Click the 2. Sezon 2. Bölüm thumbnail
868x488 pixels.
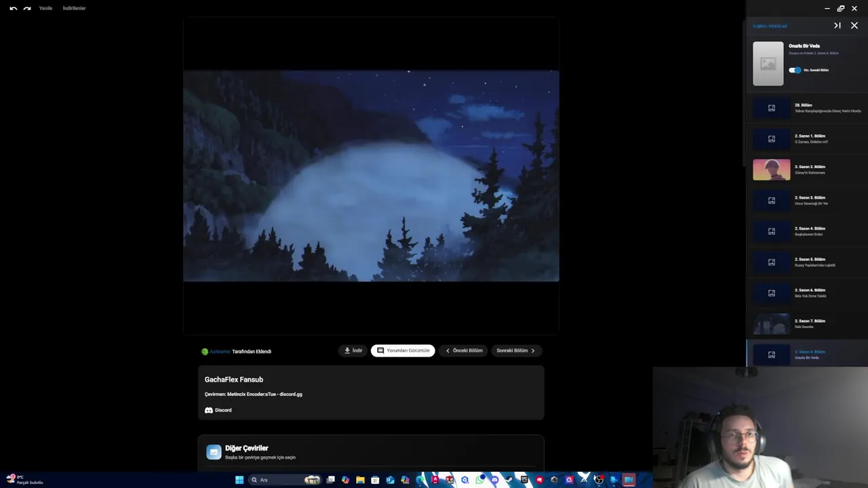coord(771,169)
